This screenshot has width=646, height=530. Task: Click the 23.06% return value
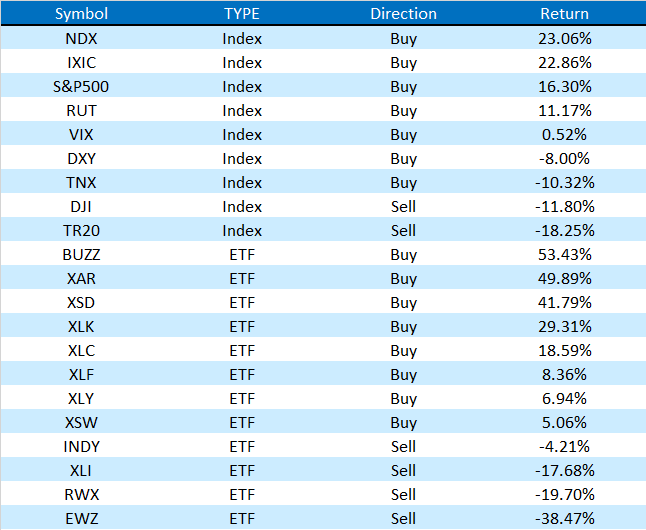(x=564, y=38)
